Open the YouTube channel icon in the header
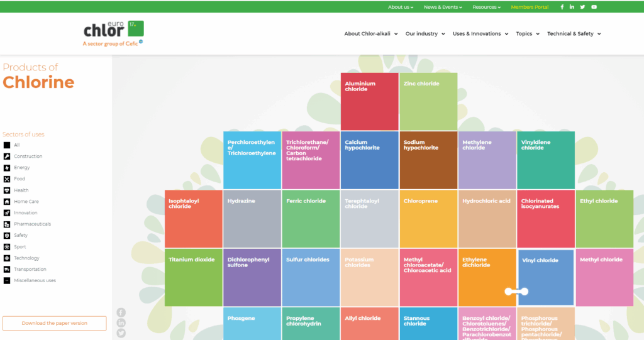 (594, 7)
